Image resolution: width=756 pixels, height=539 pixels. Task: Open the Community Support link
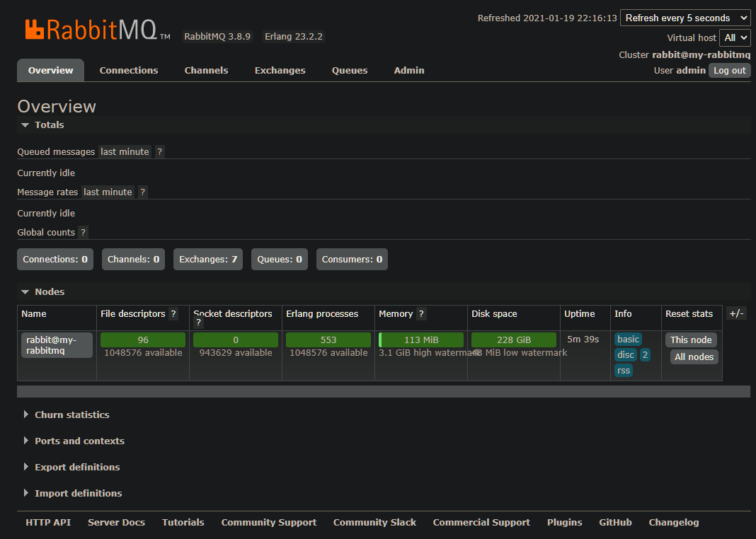coord(269,523)
